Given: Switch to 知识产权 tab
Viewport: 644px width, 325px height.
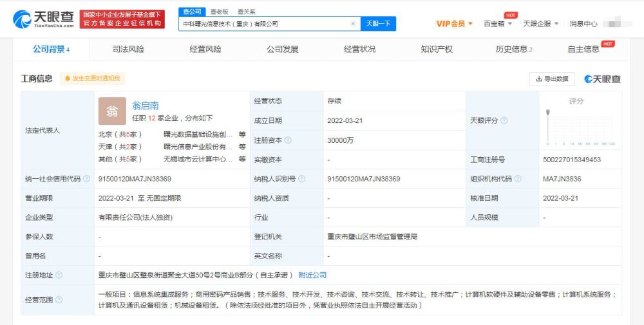Looking at the screenshot, I should 437,50.
